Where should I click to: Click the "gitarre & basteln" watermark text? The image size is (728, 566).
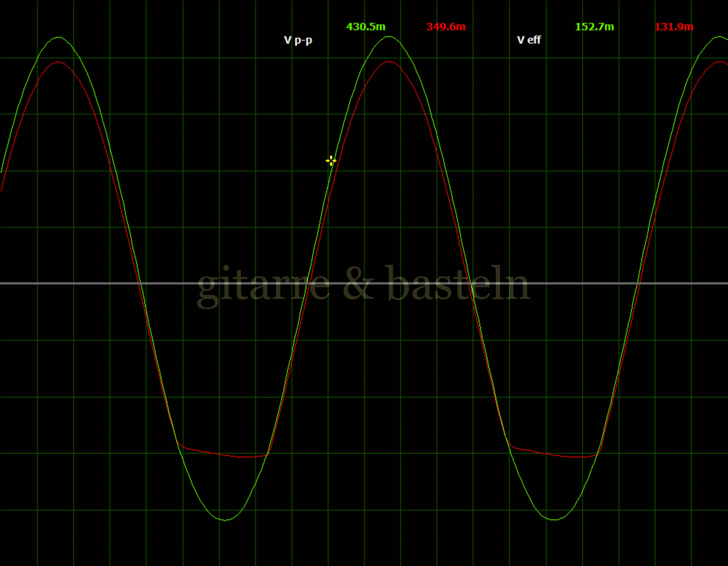point(363,284)
